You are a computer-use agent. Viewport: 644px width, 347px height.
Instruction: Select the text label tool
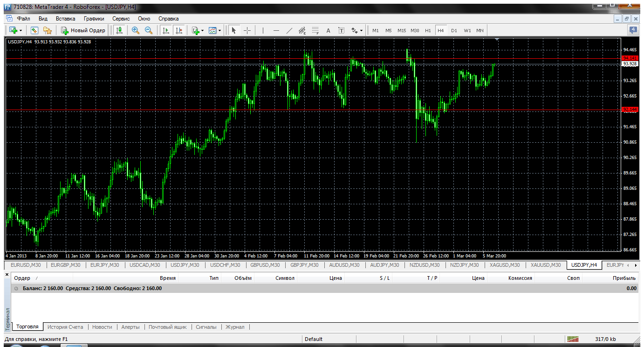(x=341, y=30)
